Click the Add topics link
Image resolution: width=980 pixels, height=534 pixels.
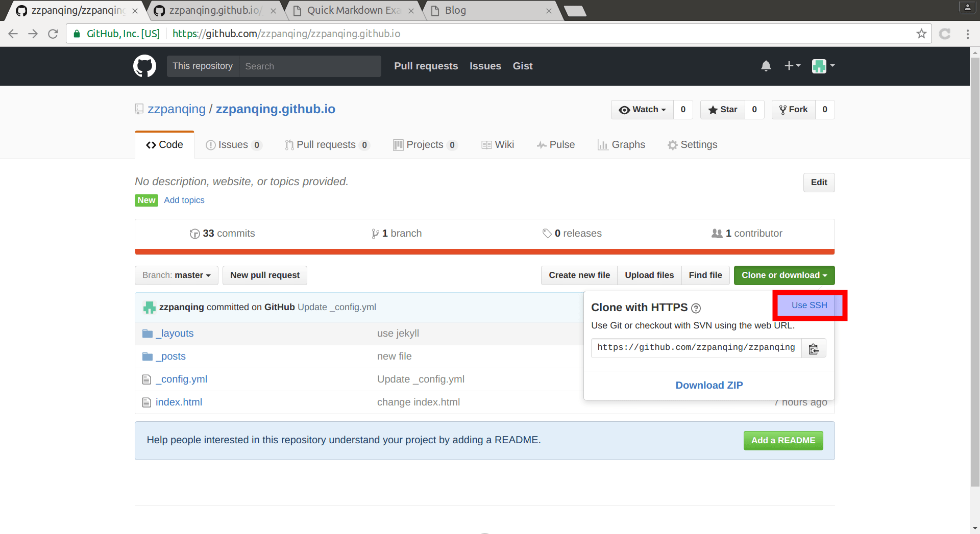click(x=184, y=200)
